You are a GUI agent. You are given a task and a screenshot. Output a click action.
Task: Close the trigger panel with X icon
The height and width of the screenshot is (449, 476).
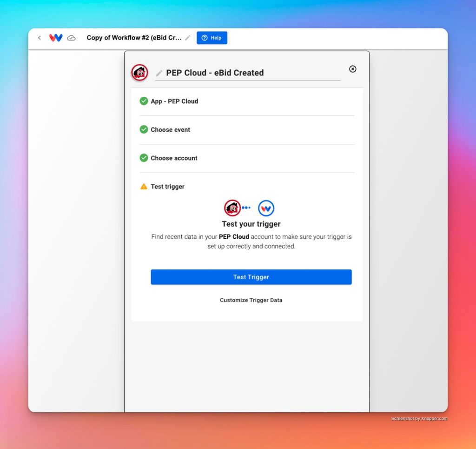tap(352, 69)
